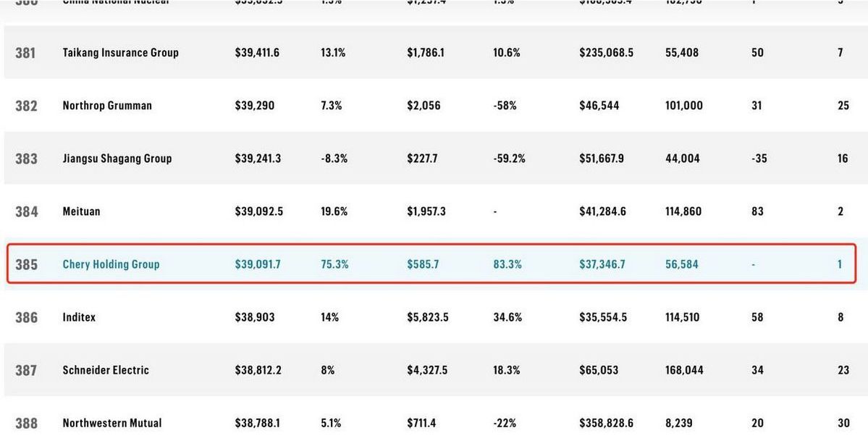
Task: Click Chery's 56,584 employees value
Action: click(x=681, y=264)
